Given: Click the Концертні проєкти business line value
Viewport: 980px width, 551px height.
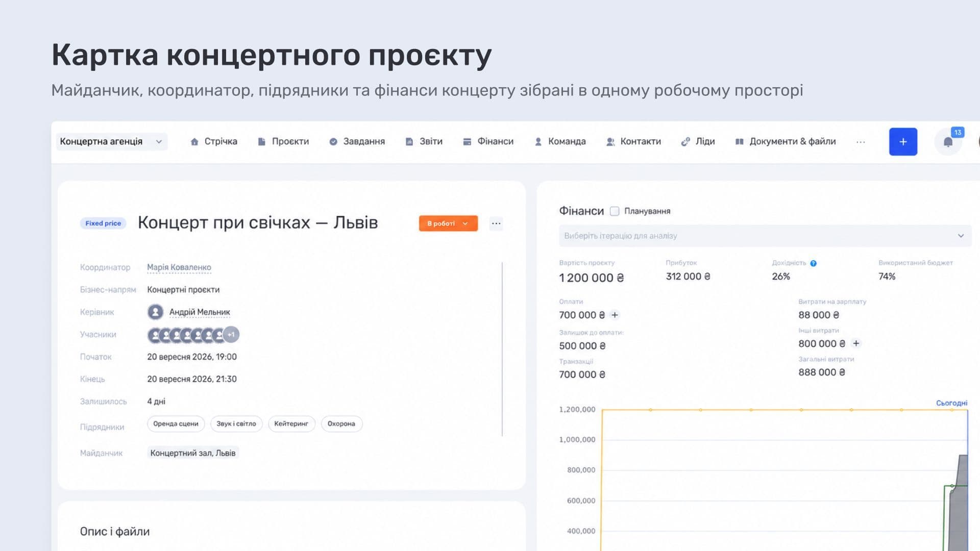Looking at the screenshot, I should click(x=183, y=289).
